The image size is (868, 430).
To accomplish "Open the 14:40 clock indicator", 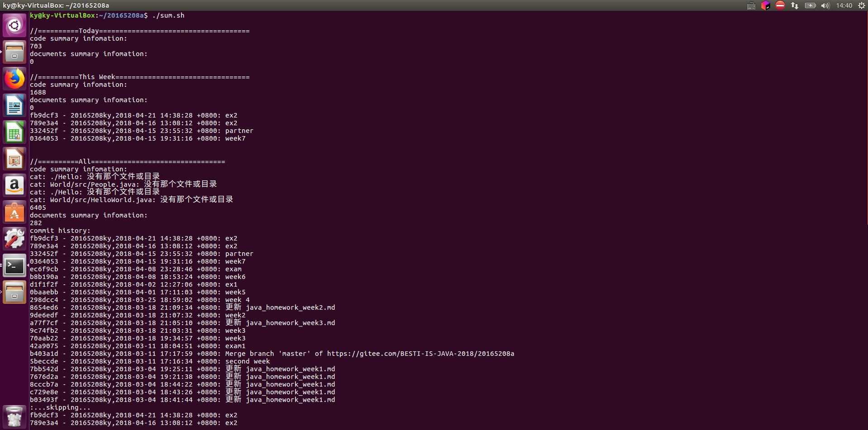I will [x=844, y=5].
